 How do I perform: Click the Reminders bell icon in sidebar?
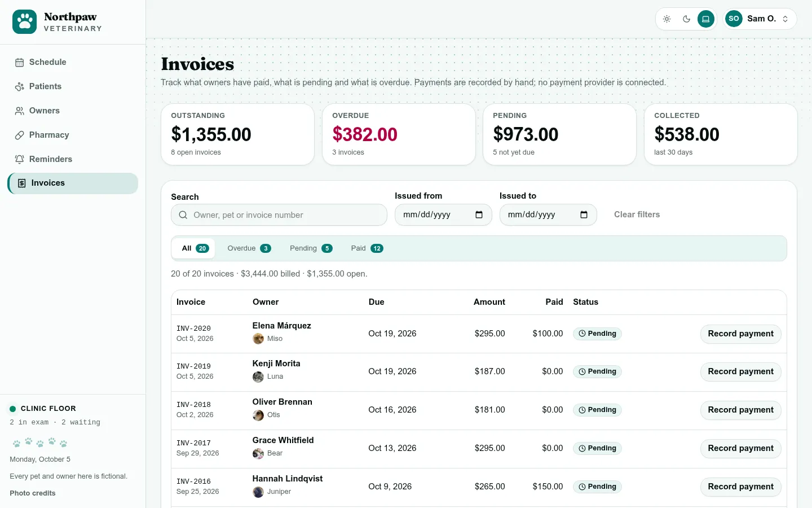(x=20, y=160)
